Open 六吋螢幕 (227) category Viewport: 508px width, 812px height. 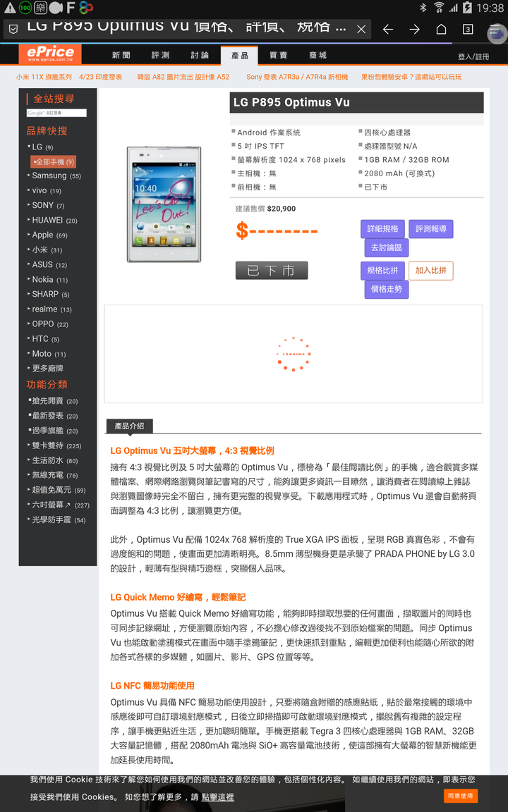click(x=59, y=505)
